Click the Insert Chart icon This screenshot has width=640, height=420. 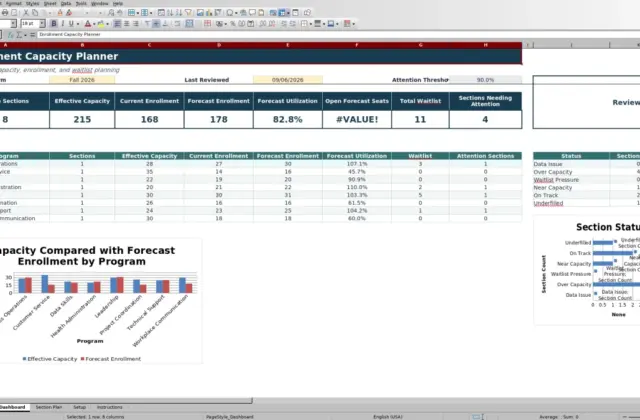(x=209, y=13)
